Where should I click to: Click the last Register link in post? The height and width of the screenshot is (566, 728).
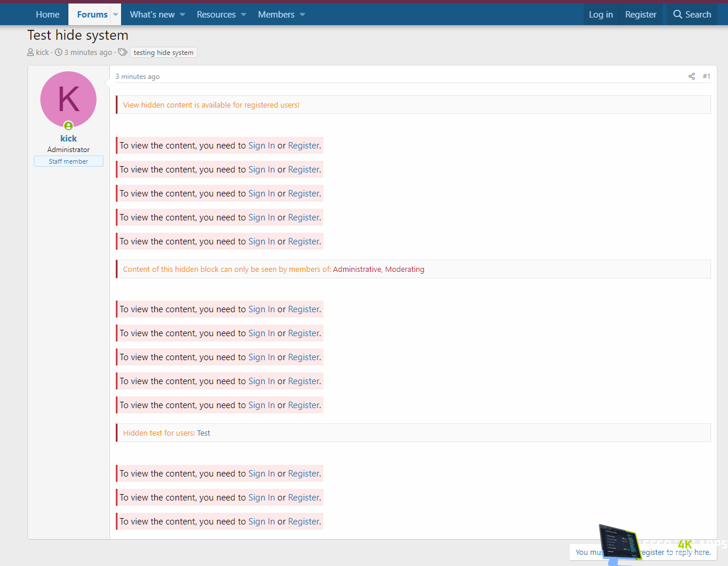click(303, 522)
